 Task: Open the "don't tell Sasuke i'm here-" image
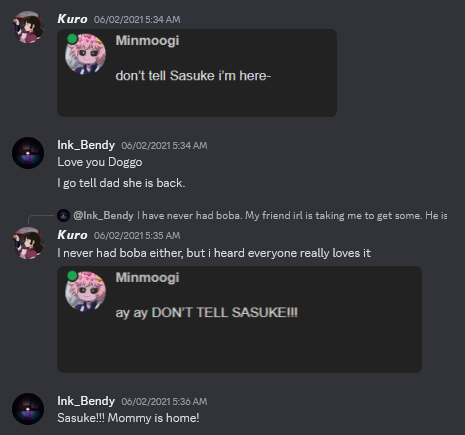(x=197, y=73)
